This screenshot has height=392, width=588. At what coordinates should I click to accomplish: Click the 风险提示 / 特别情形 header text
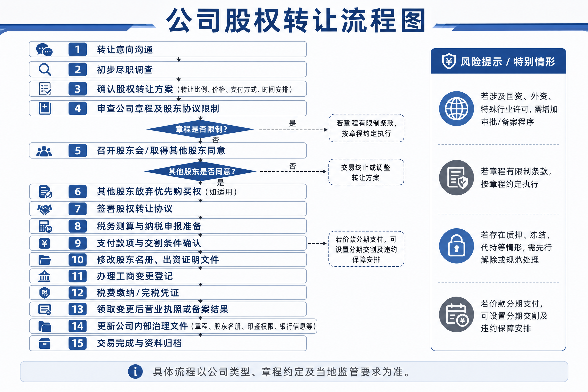[507, 61]
